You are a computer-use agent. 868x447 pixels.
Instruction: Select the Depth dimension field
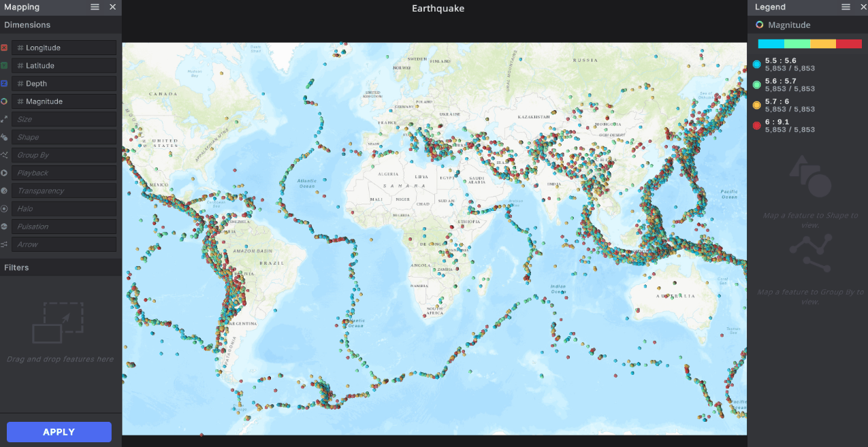pyautogui.click(x=64, y=84)
